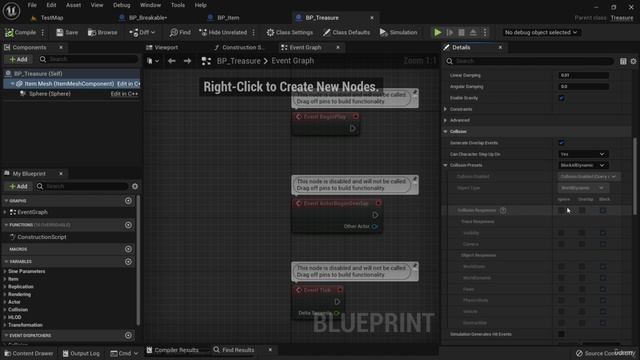Check Collision Responses Block box

coord(603,210)
